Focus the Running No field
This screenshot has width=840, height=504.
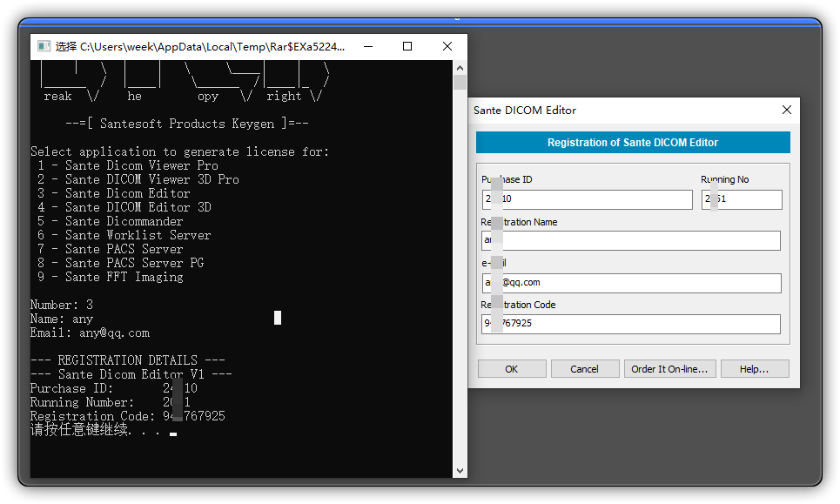coord(742,199)
